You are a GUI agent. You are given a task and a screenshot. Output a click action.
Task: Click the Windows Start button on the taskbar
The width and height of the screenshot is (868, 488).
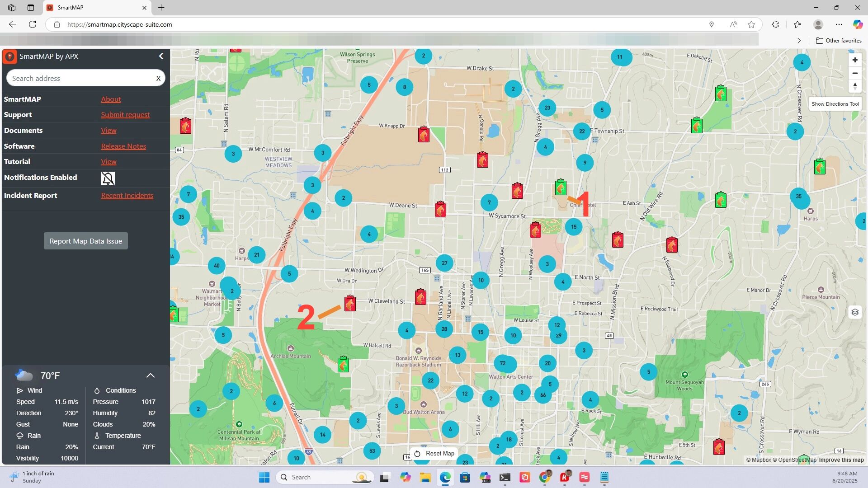264,477
